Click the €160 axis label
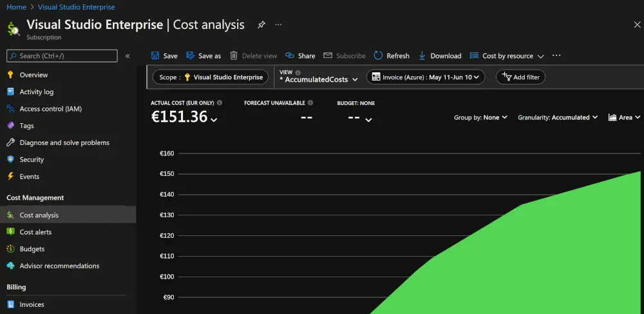 pos(167,153)
